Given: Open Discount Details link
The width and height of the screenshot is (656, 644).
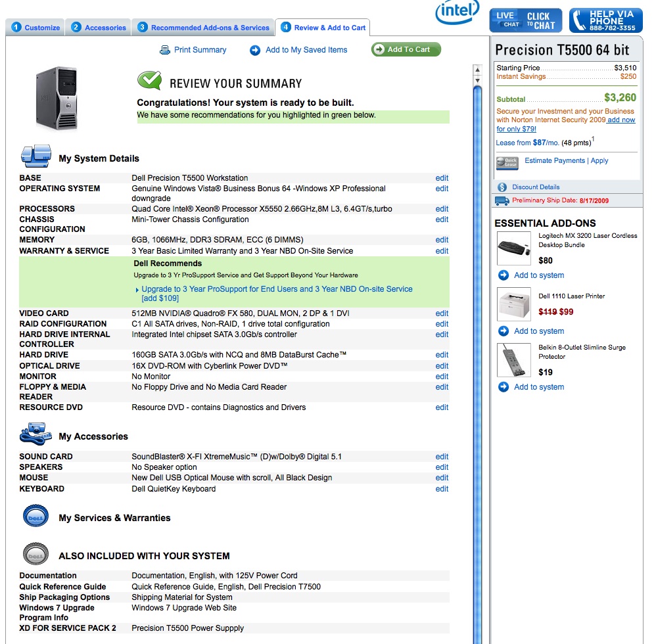Looking at the screenshot, I should point(536,187).
